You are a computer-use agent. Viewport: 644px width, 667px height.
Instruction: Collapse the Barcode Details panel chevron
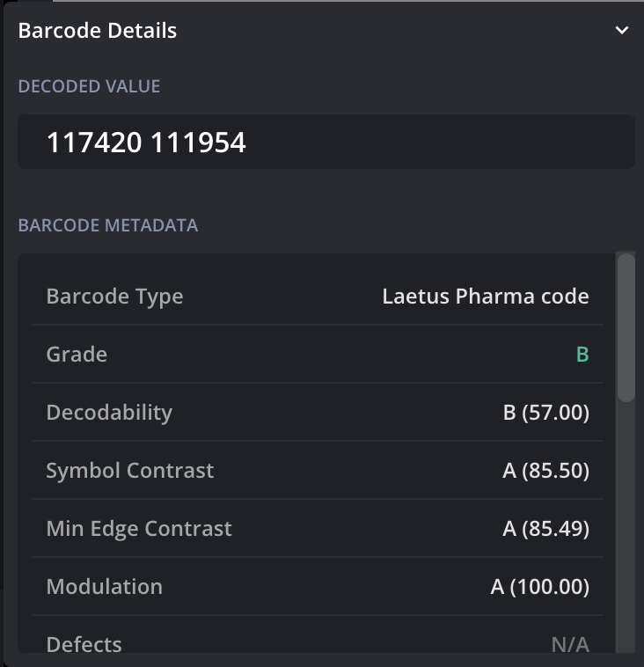(622, 30)
